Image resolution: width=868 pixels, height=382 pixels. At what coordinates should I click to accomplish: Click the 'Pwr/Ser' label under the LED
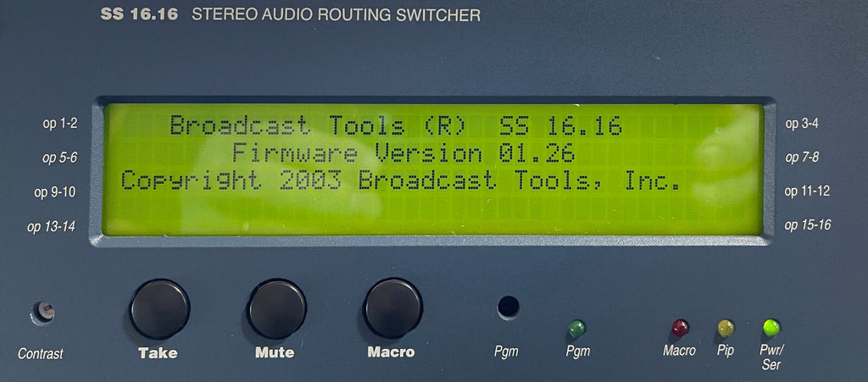770,357
